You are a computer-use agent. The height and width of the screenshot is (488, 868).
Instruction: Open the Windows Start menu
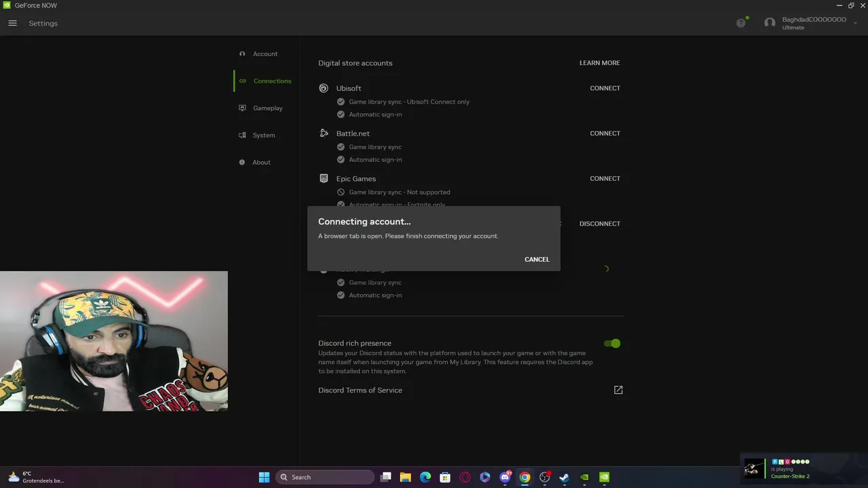click(x=264, y=477)
